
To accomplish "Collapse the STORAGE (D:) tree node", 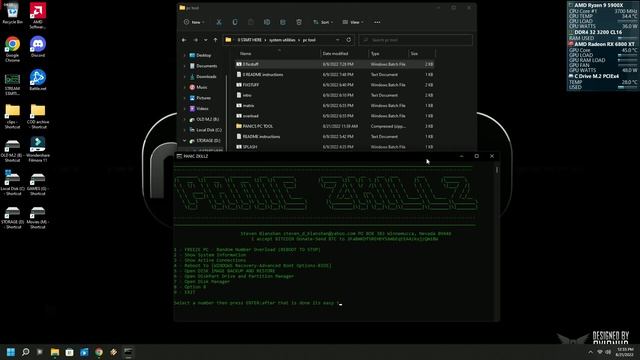I will [184, 140].
